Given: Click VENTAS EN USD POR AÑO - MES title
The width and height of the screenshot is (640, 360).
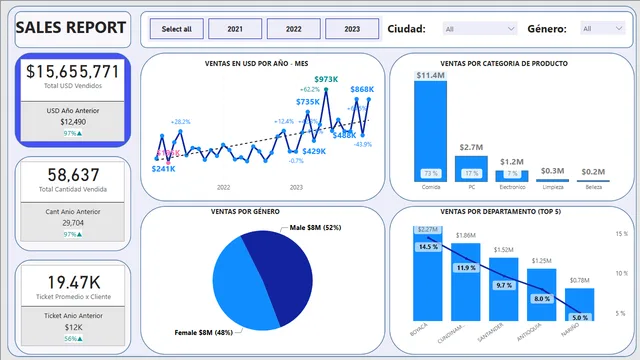Looking at the screenshot, I should click(256, 64).
